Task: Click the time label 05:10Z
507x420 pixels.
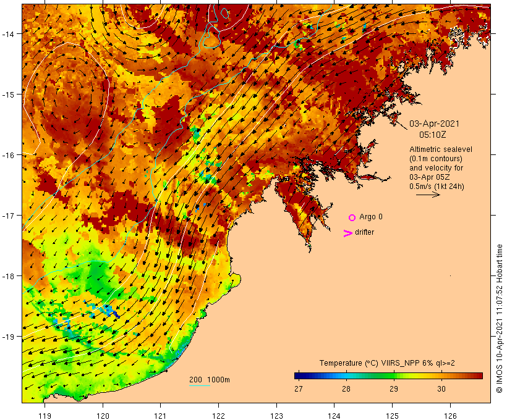Action: [x=433, y=135]
